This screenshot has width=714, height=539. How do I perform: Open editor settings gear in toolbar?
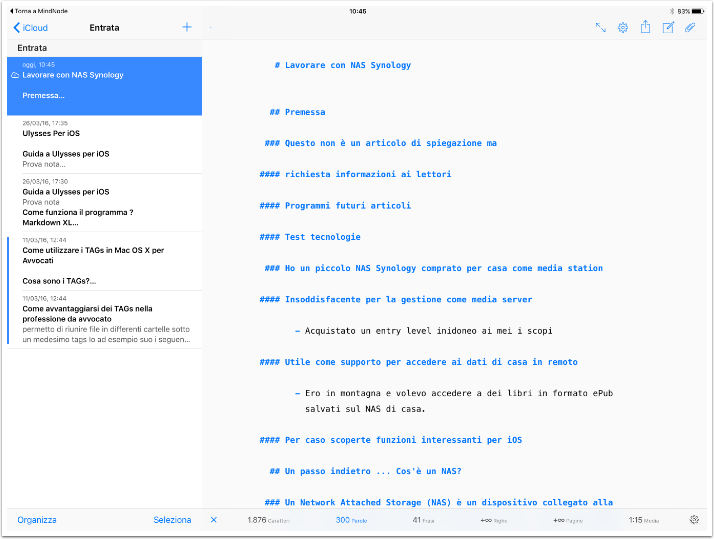(x=622, y=28)
